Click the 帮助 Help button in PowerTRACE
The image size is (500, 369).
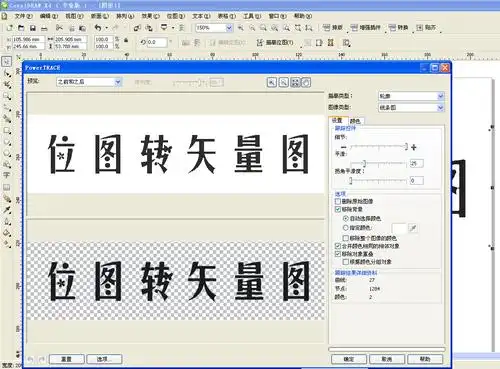tap(425, 359)
